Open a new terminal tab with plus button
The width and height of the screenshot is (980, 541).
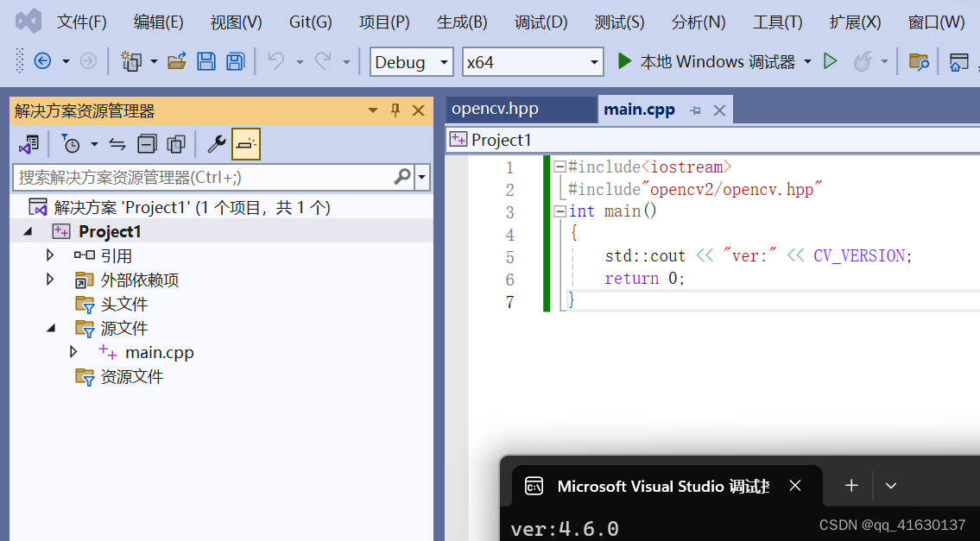tap(850, 486)
